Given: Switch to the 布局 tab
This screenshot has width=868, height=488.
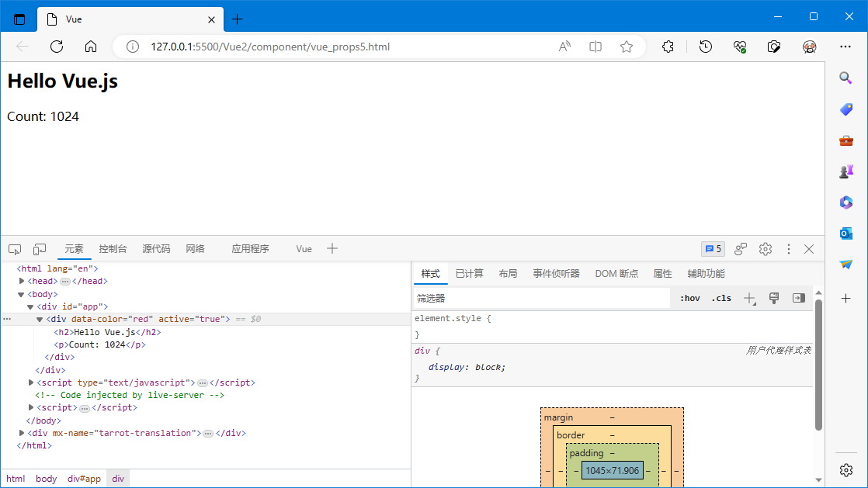Looking at the screenshot, I should (508, 274).
